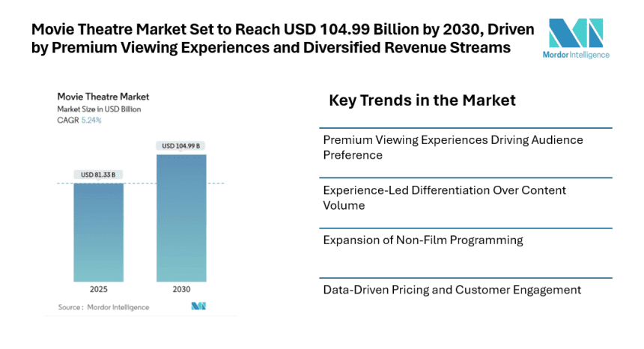Click the "USD 104.99 B" data label
This screenshot has width=644, height=349.
click(180, 146)
